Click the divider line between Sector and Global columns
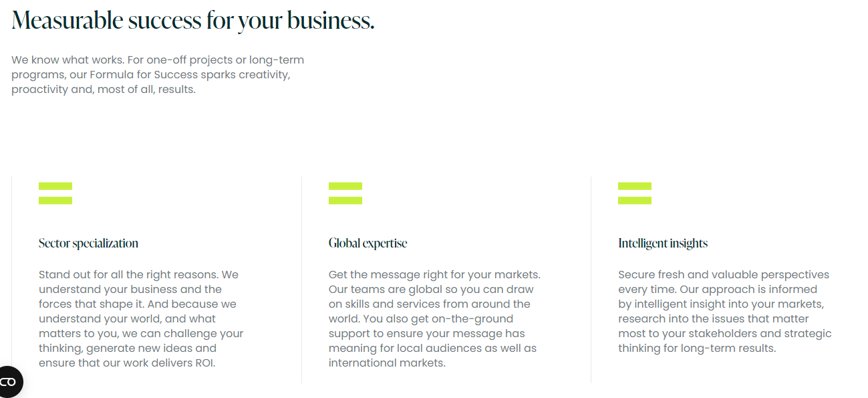The width and height of the screenshot is (868, 398). point(301,281)
